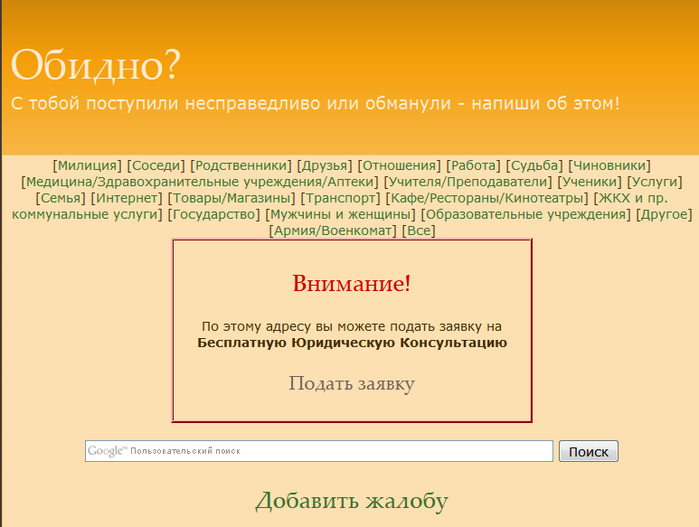Focus the Google custom search field

click(x=319, y=451)
